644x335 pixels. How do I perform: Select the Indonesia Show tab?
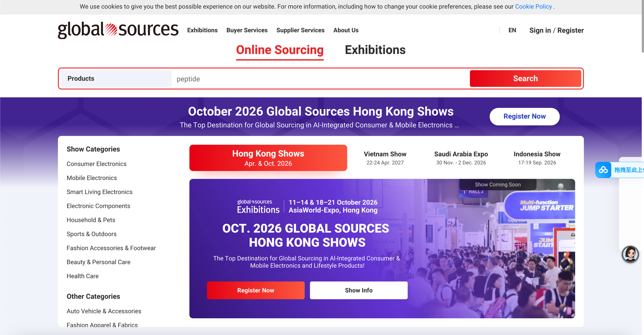click(537, 158)
